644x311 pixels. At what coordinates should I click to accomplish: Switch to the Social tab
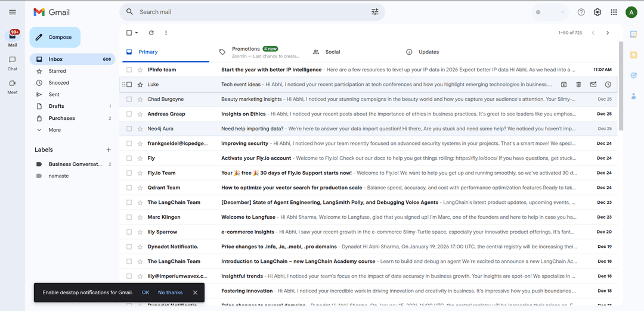[332, 52]
